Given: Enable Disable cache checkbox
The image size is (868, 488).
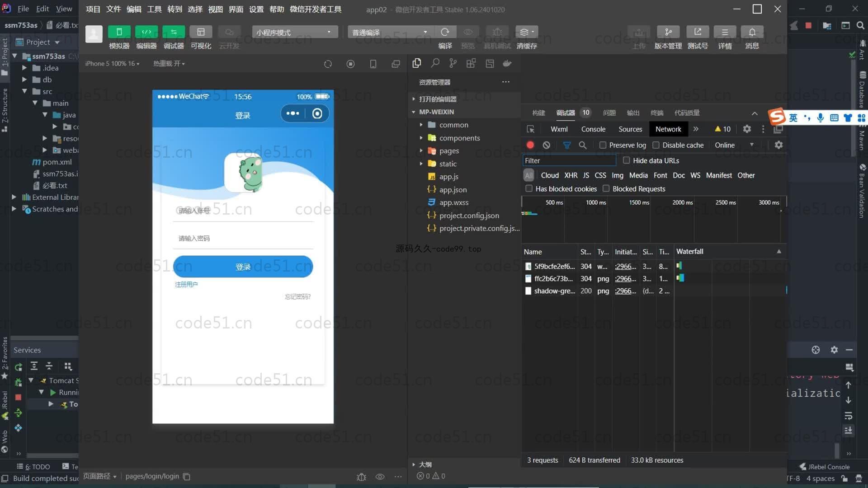Looking at the screenshot, I should [x=656, y=145].
